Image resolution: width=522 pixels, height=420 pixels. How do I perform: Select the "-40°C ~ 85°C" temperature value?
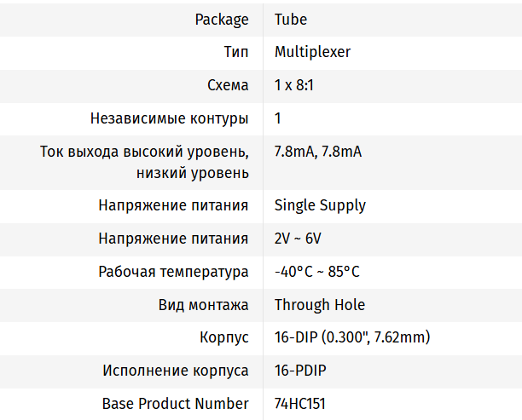tap(317, 272)
